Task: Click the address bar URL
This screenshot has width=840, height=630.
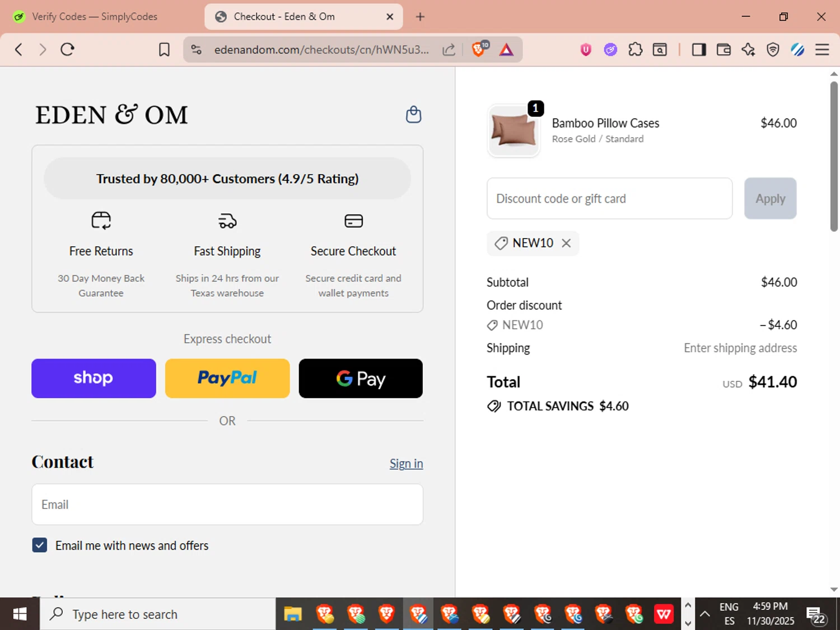Action: coord(321,49)
